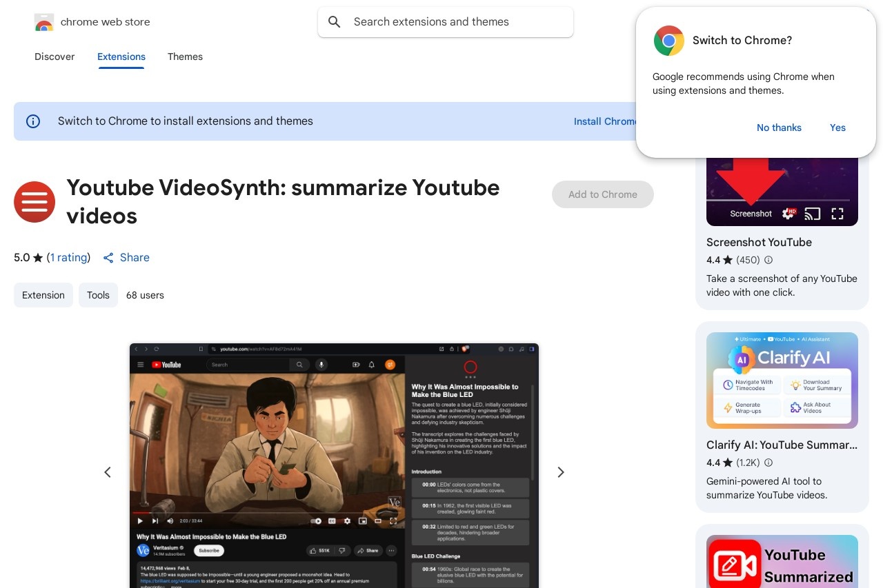The height and width of the screenshot is (588, 883).
Task: Click Take a screenshot description text
Action: coord(782,285)
